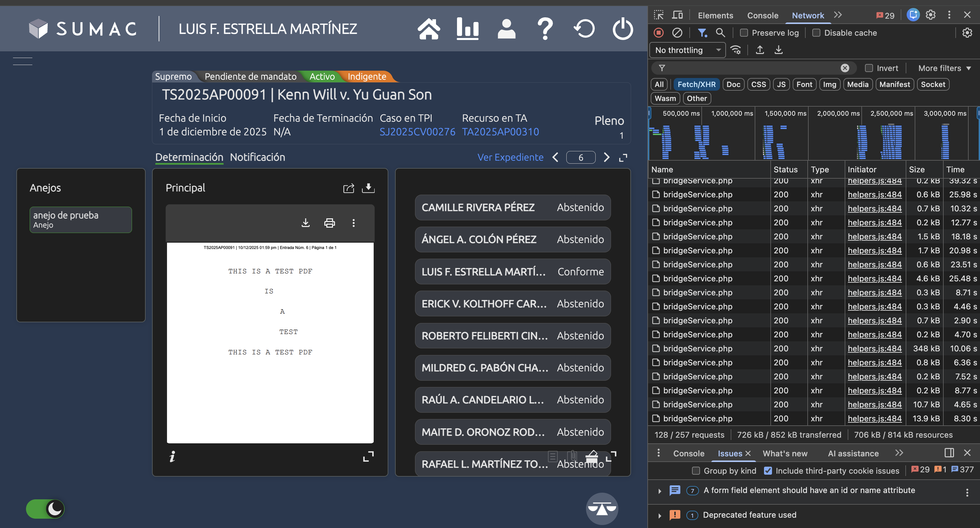
Task: Open the No throttling dropdown
Action: pyautogui.click(x=687, y=50)
